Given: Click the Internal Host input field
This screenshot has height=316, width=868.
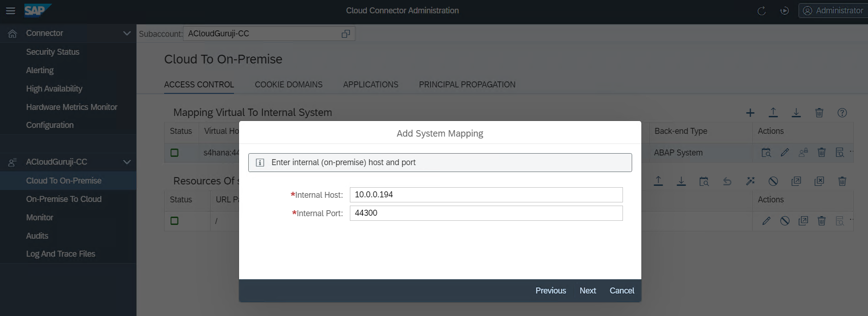Looking at the screenshot, I should click(x=486, y=195).
